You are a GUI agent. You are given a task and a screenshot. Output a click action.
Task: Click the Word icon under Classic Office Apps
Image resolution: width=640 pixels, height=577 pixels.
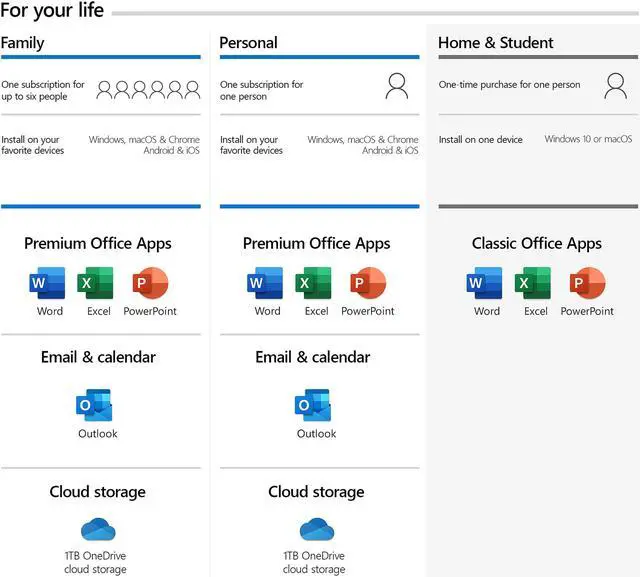coord(486,284)
